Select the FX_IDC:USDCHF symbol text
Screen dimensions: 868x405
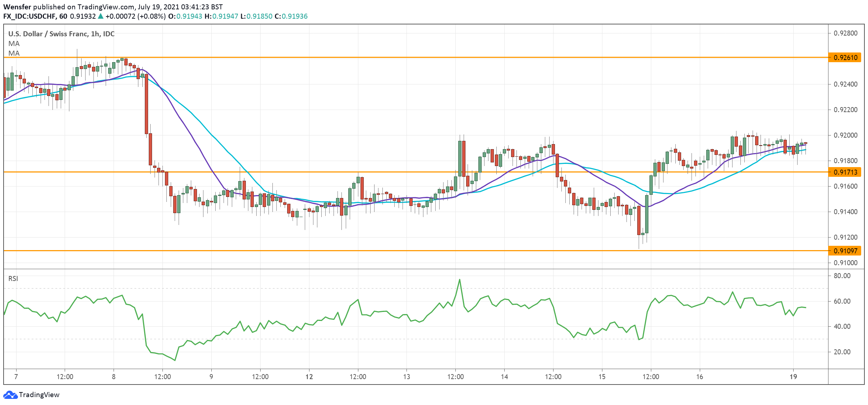(x=29, y=16)
